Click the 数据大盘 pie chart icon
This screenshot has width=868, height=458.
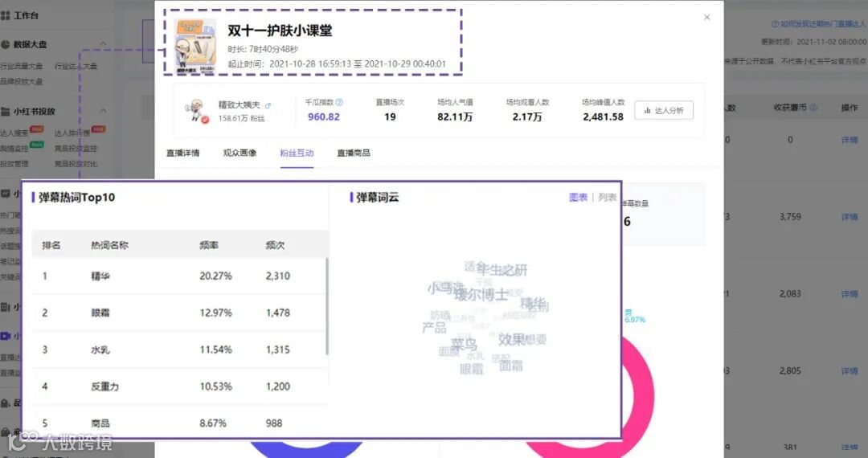point(6,44)
